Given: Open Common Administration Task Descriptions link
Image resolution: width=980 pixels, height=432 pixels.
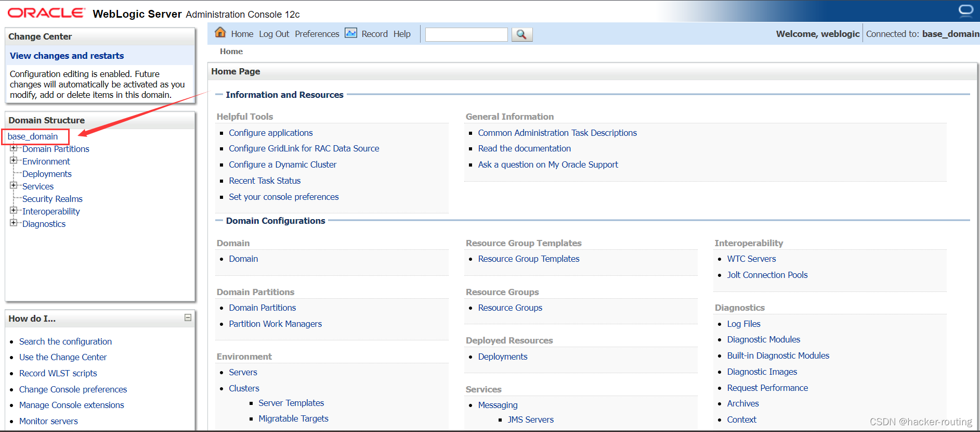Looking at the screenshot, I should tap(557, 133).
